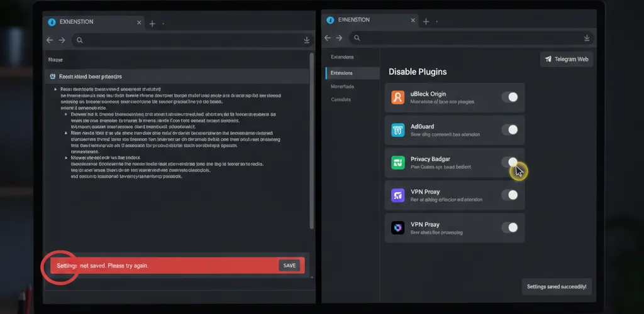The width and height of the screenshot is (644, 314).
Task: Open the Exandons sidebar item
Action: (342, 57)
